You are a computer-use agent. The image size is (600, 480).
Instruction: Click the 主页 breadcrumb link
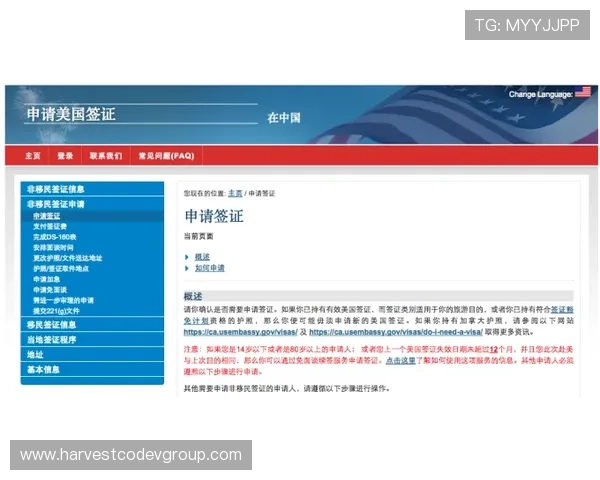pyautogui.click(x=235, y=193)
